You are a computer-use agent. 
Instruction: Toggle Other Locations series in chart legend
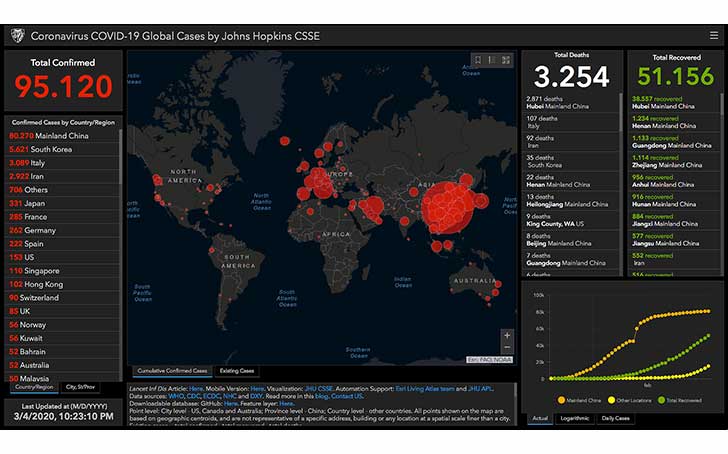pyautogui.click(x=630, y=400)
